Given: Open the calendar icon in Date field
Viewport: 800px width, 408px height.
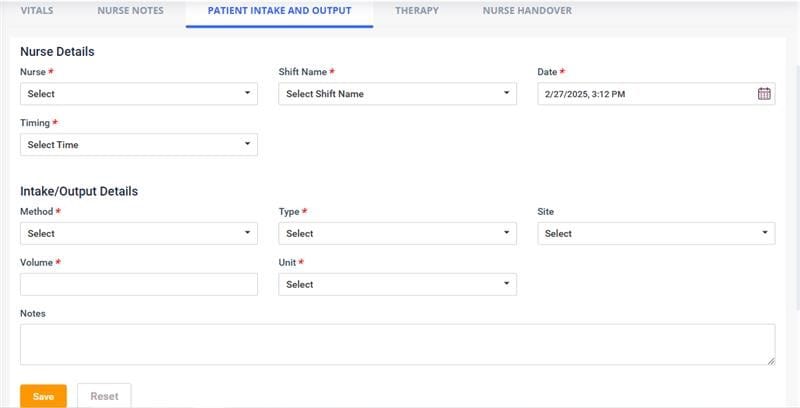Looking at the screenshot, I should tap(764, 94).
